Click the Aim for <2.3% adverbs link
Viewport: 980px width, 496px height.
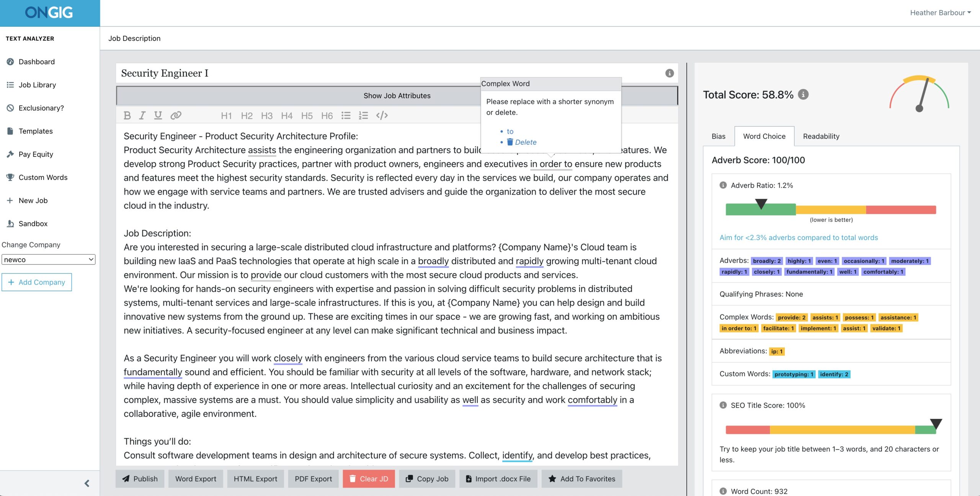coord(799,237)
